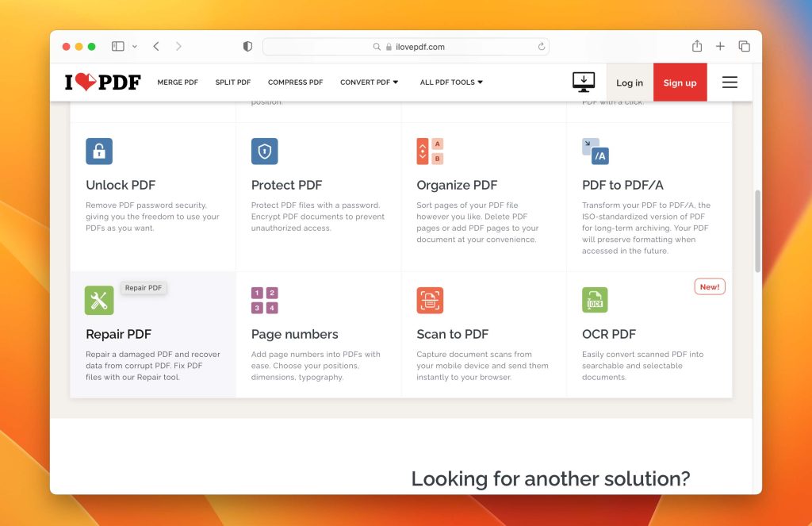Open the Repair PDF wrench icon

coord(99,300)
